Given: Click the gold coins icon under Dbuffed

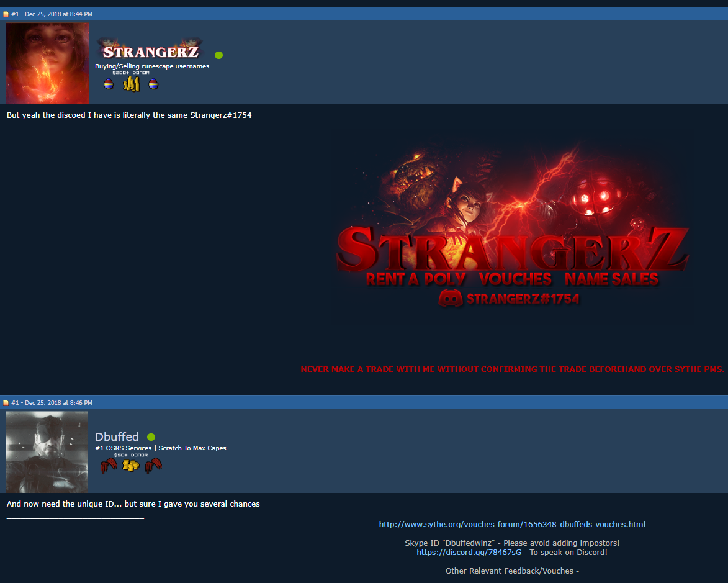Looking at the screenshot, I should coord(131,465).
